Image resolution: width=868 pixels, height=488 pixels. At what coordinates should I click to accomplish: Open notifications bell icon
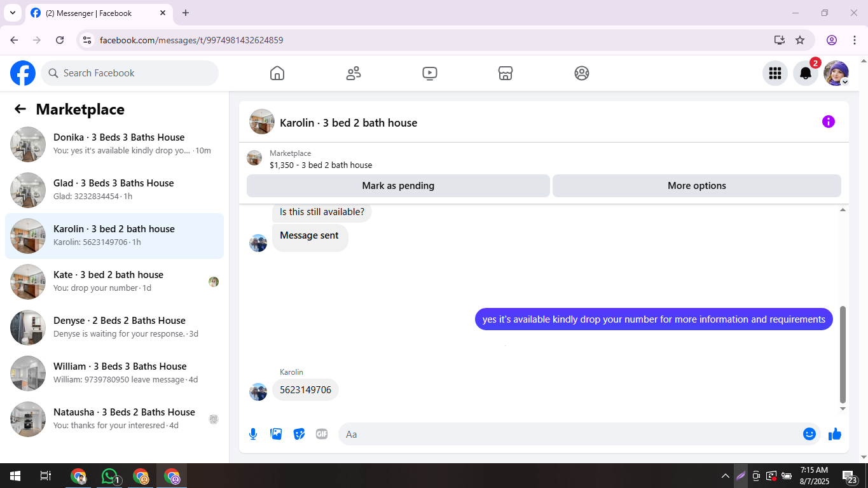point(805,73)
